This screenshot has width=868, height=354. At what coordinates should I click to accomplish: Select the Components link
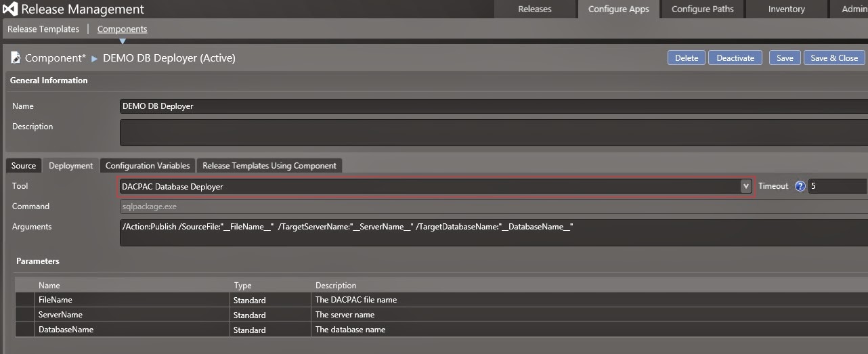point(122,29)
